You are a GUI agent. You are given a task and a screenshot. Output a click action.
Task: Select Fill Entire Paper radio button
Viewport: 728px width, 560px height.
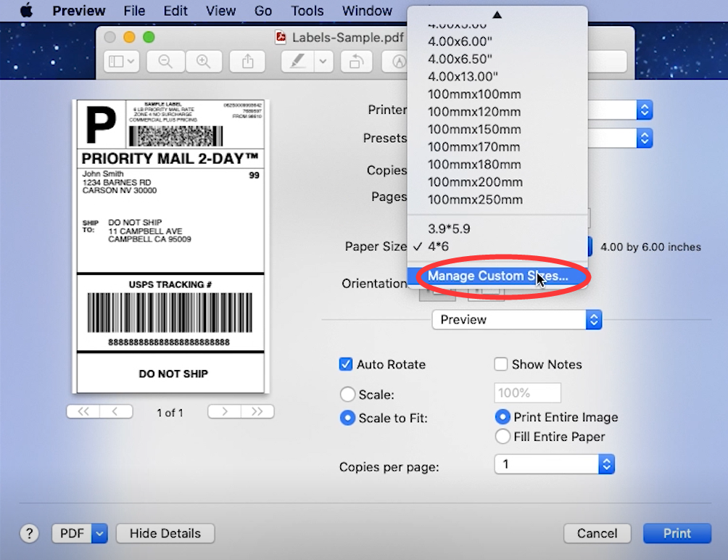(502, 437)
